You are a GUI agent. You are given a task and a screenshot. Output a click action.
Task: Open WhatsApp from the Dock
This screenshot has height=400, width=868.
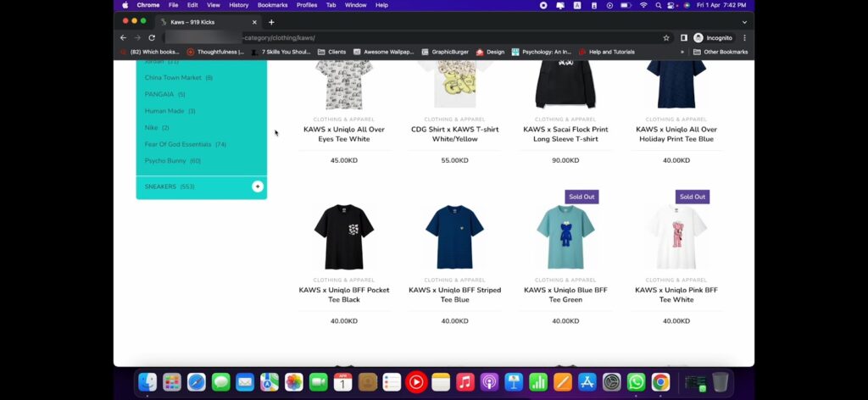click(x=636, y=381)
